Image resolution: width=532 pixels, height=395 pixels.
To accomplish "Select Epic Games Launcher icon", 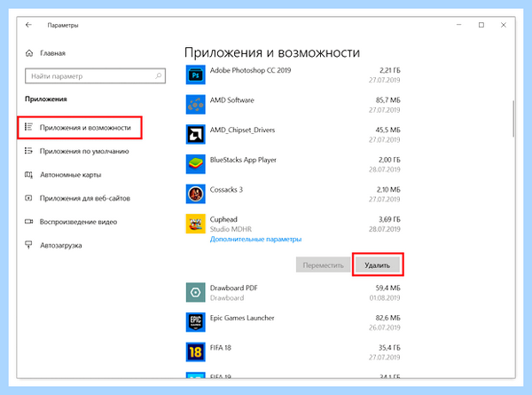I will click(x=195, y=322).
